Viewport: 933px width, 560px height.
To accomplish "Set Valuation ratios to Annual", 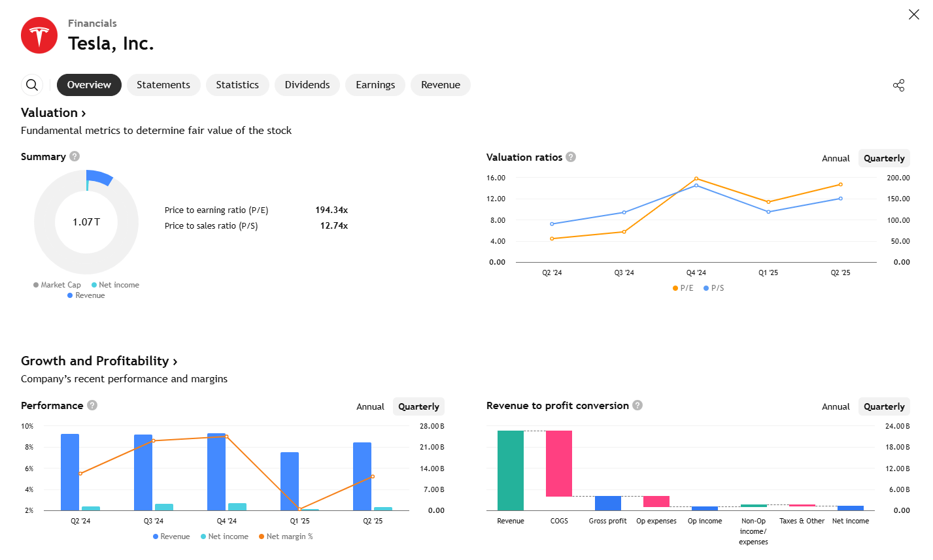I will [x=836, y=158].
